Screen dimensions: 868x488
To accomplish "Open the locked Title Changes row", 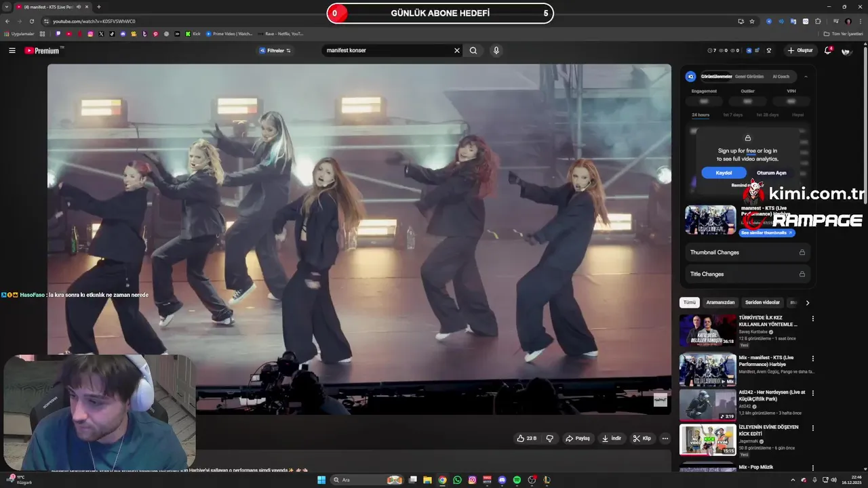I will click(x=747, y=274).
